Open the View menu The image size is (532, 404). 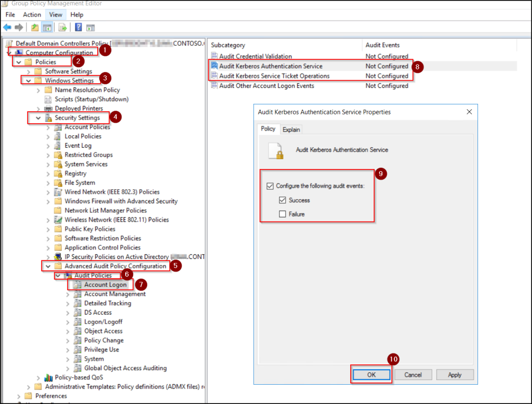[55, 15]
